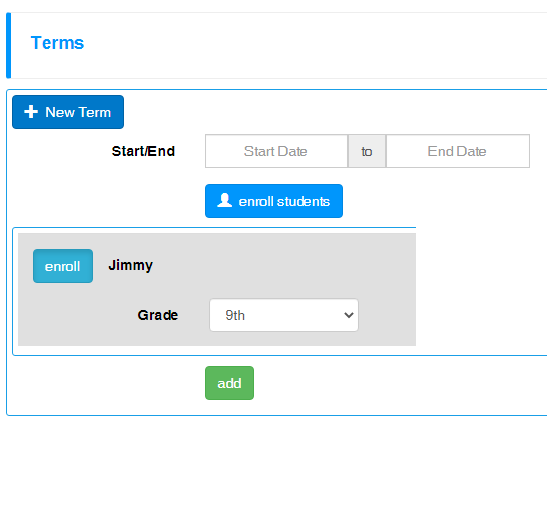Click the 'enroll students' text label
The width and height of the screenshot is (547, 514).
(284, 201)
